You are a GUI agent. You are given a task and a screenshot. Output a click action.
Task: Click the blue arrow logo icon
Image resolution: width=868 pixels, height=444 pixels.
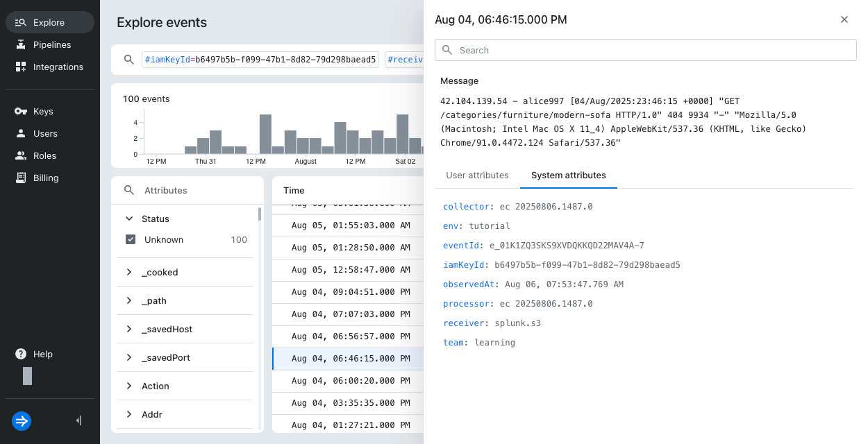coord(22,420)
